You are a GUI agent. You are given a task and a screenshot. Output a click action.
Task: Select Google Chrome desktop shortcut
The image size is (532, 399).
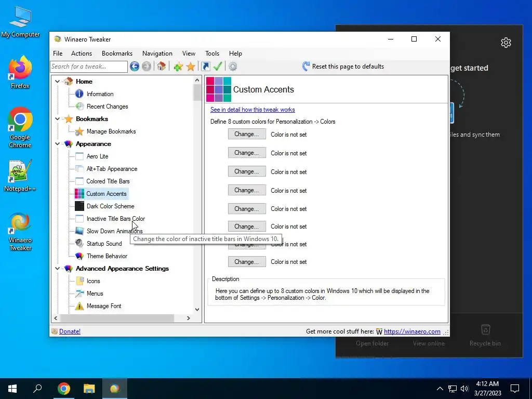pyautogui.click(x=20, y=128)
